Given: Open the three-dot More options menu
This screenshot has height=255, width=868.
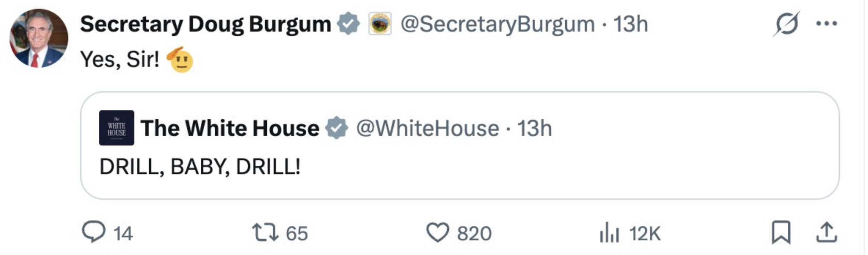Looking at the screenshot, I should click(826, 24).
